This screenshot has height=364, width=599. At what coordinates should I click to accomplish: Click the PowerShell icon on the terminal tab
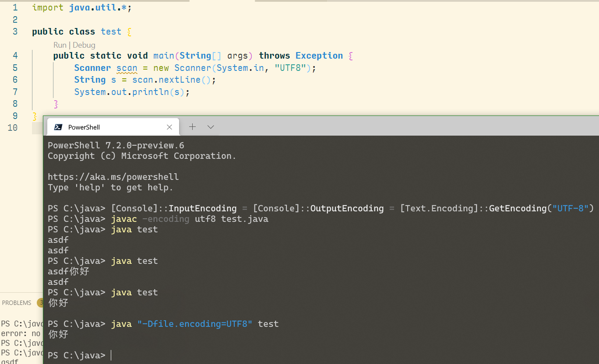pos(57,127)
